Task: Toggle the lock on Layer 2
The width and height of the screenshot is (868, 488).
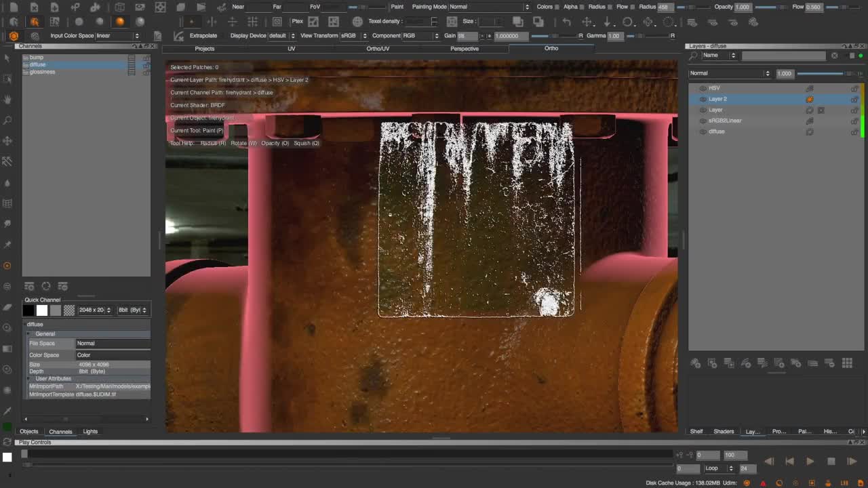Action: [x=854, y=99]
